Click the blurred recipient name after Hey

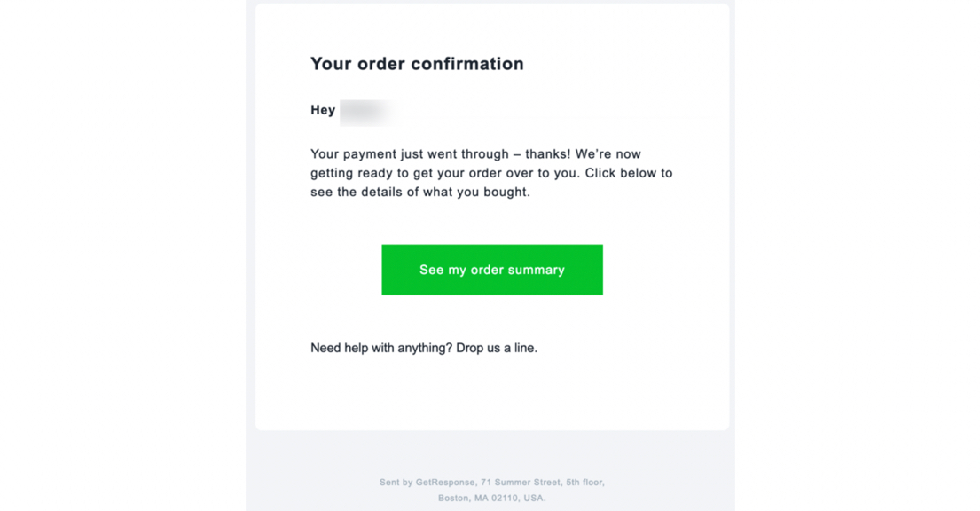tap(368, 112)
